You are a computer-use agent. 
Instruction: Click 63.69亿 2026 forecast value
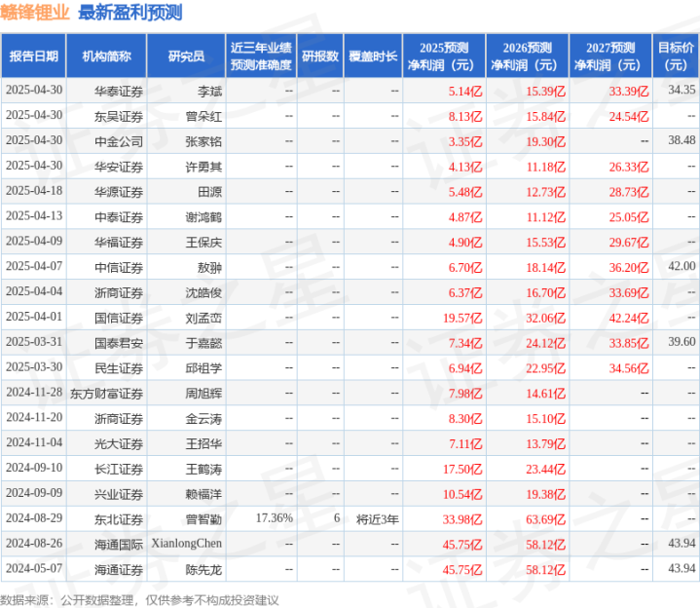pos(546,519)
